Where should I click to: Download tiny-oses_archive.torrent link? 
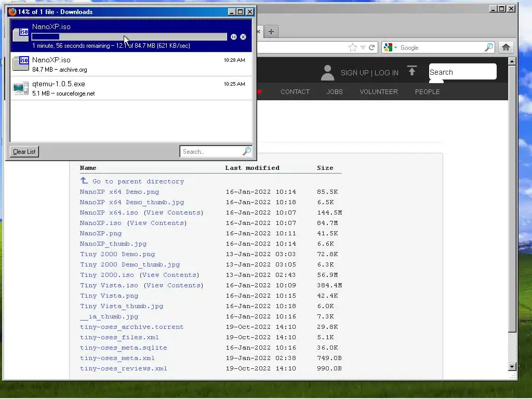pyautogui.click(x=131, y=327)
